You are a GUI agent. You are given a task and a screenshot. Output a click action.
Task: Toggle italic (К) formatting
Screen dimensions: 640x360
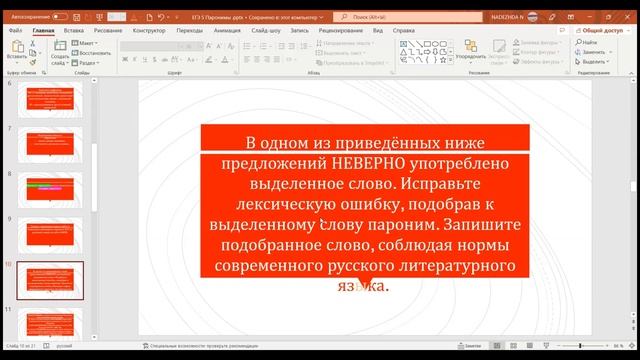(135, 60)
